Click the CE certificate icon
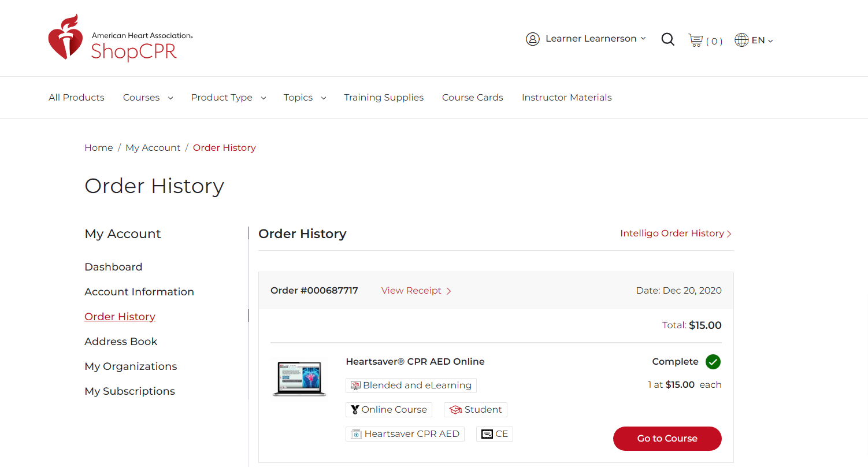868x467 pixels. click(487, 434)
